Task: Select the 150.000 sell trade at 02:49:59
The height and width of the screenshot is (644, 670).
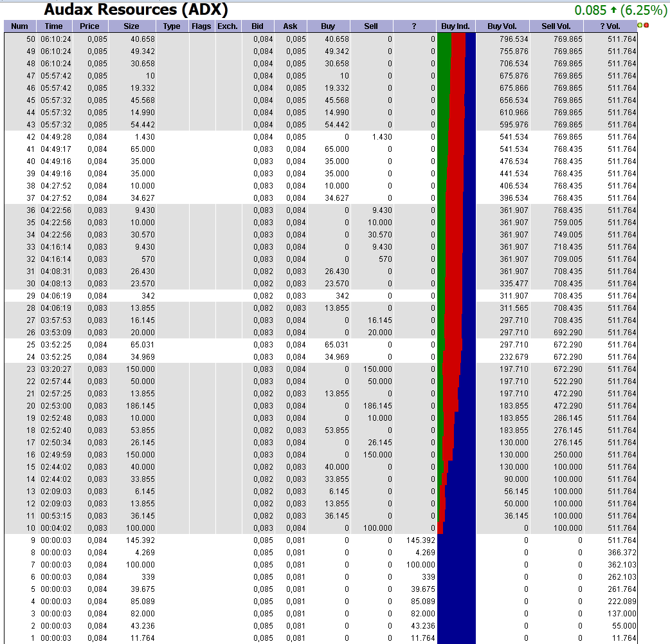Action: click(193, 455)
